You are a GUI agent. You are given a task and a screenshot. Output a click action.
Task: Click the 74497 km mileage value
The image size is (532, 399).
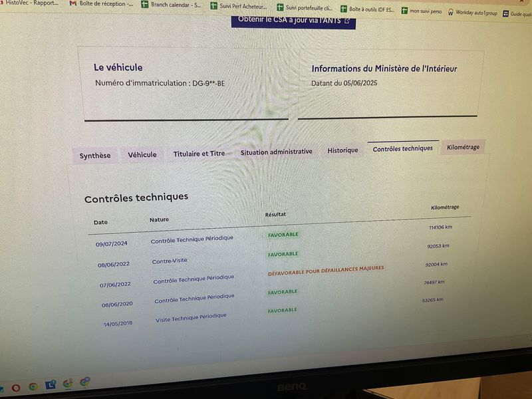(x=434, y=282)
